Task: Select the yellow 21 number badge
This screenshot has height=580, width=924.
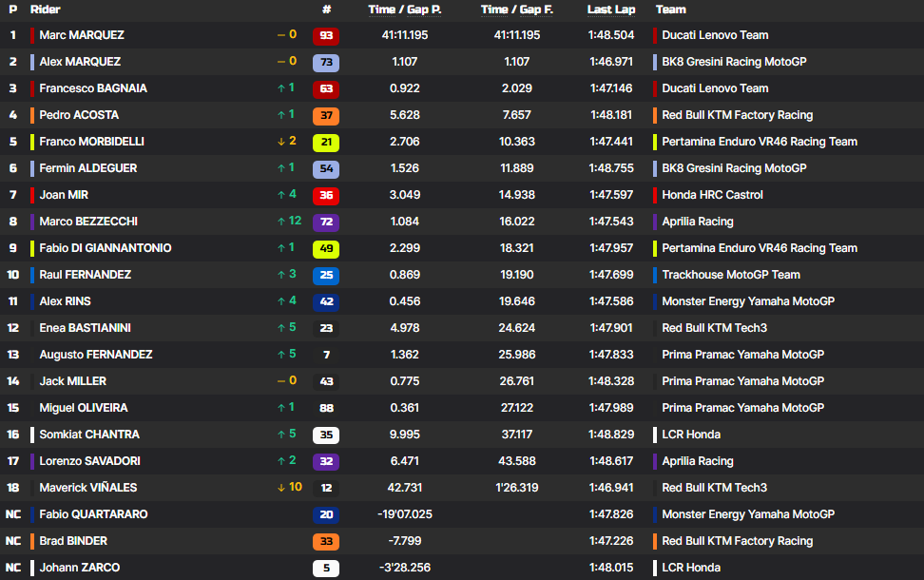Action: tap(326, 142)
